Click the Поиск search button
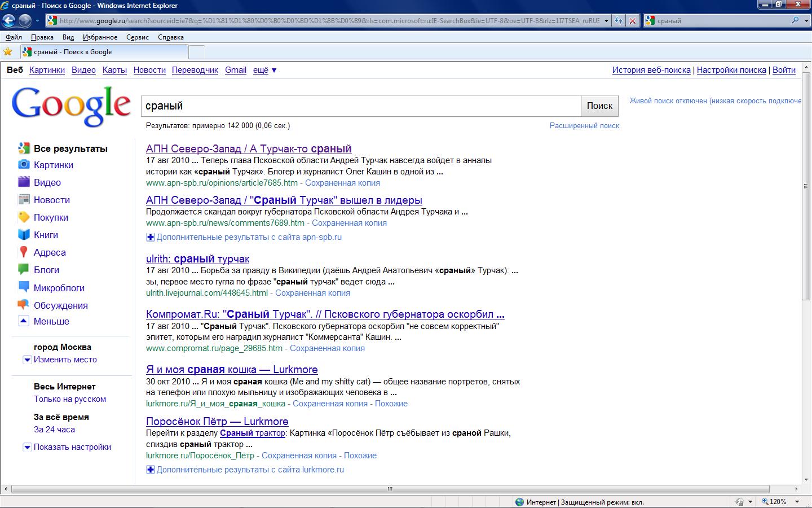 [x=599, y=106]
